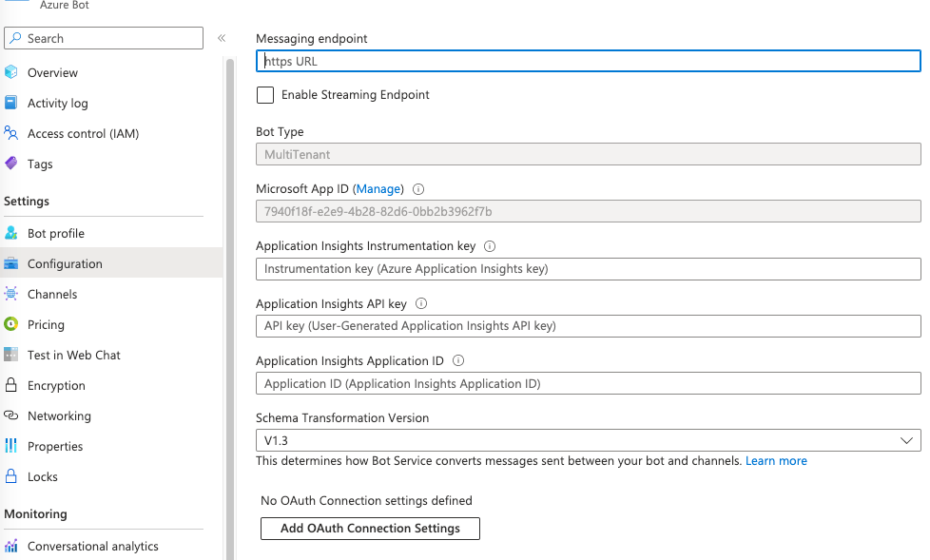Click the green Pricing icon

click(x=11, y=324)
